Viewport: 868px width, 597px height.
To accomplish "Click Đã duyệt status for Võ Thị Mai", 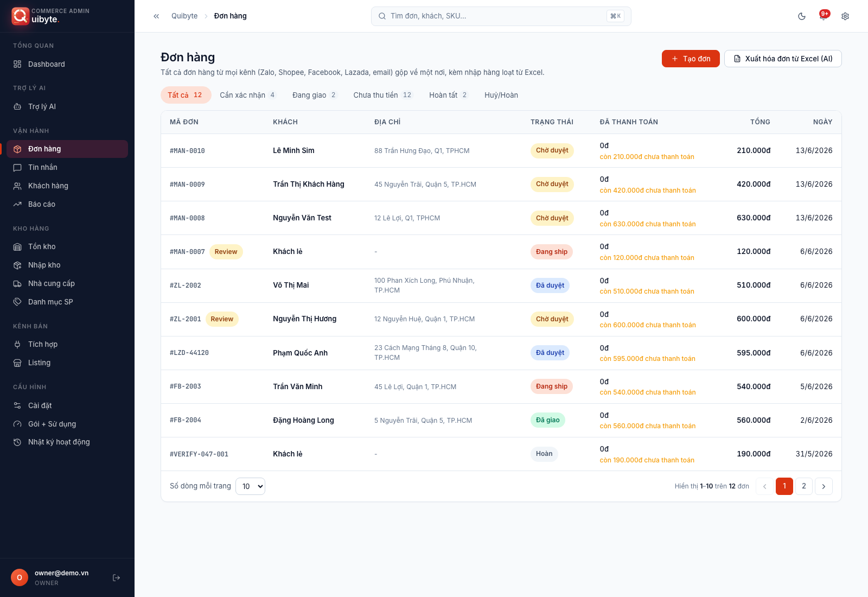I will click(x=550, y=285).
